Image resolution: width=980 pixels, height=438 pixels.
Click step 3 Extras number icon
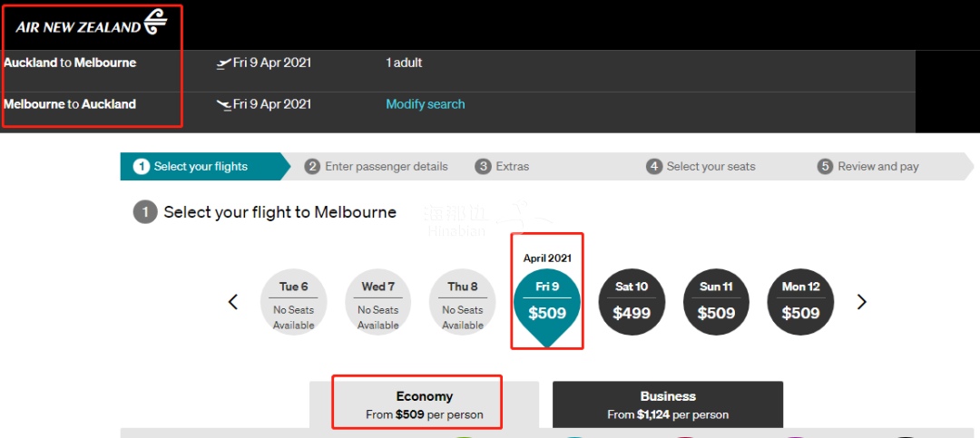483,167
